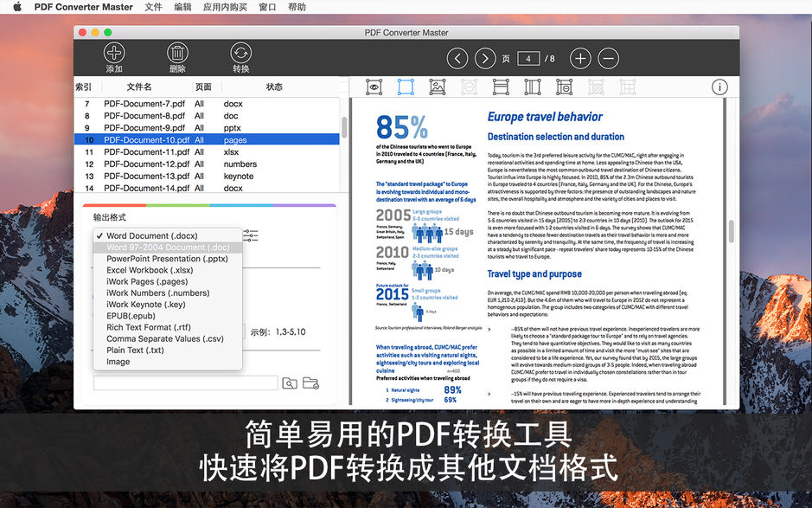Open the 文件 menu
The height and width of the screenshot is (508, 812).
click(153, 7)
